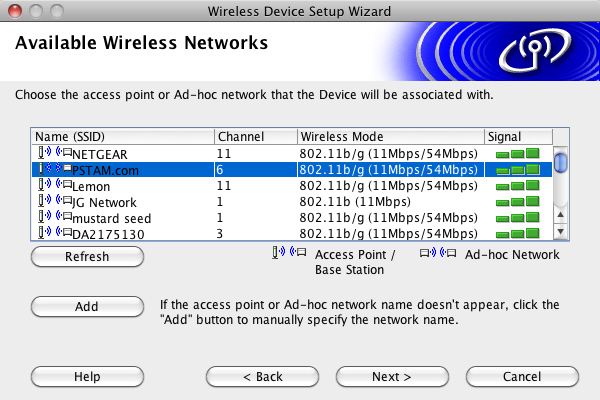Click the Refresh button
The width and height of the screenshot is (600, 400).
87,256
